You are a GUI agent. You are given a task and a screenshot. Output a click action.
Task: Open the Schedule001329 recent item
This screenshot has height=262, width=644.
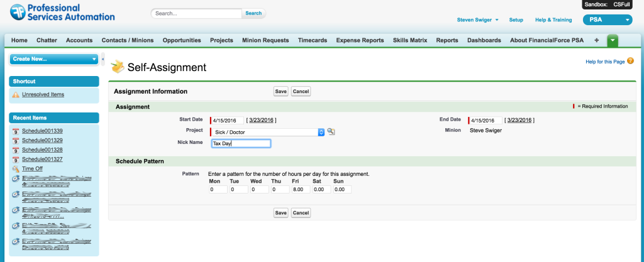point(42,140)
